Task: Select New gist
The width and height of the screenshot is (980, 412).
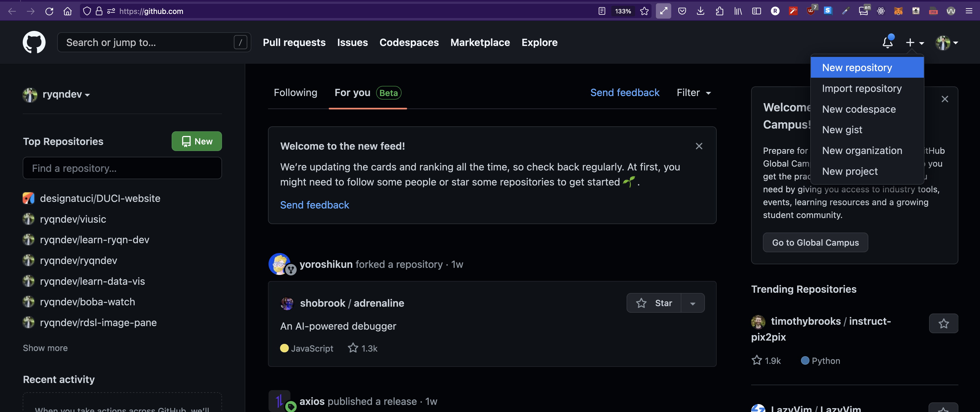Action: pos(867,130)
